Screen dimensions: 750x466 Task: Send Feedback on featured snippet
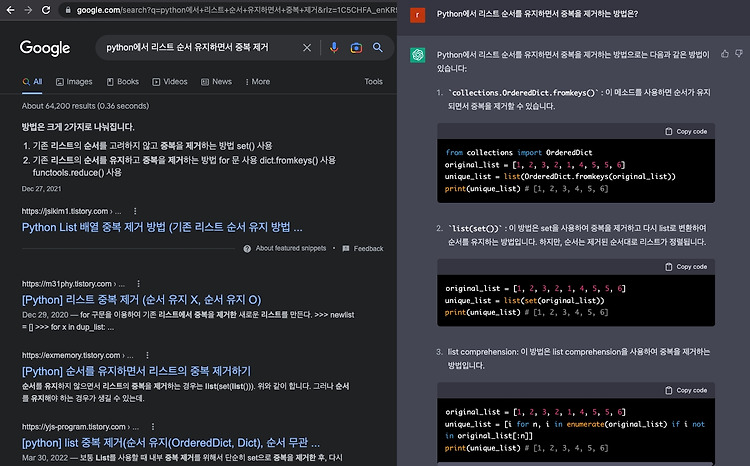363,249
